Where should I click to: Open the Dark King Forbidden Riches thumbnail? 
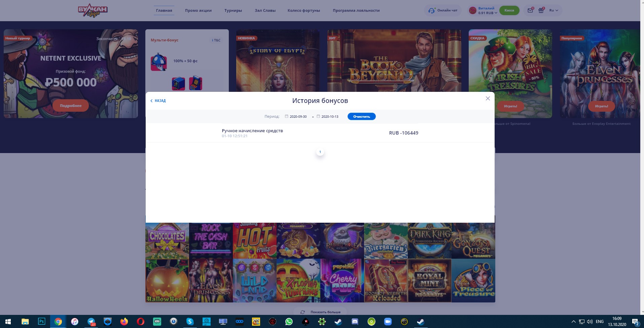click(430, 241)
